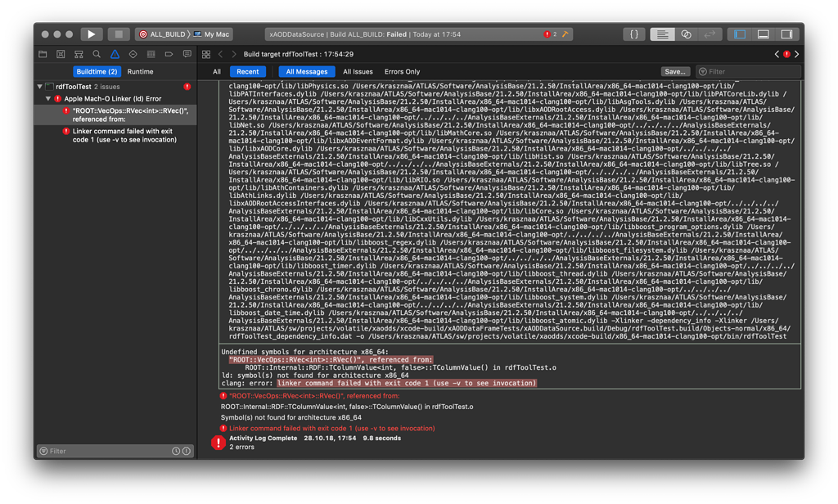Toggle the recent issues clock filter
The width and height of the screenshot is (838, 504).
click(x=175, y=451)
